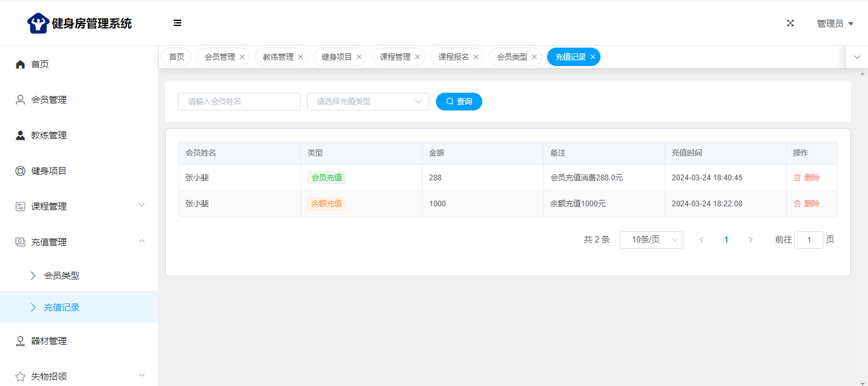The width and height of the screenshot is (868, 386).
Task: Open the 管理员 user dropdown
Action: click(834, 23)
